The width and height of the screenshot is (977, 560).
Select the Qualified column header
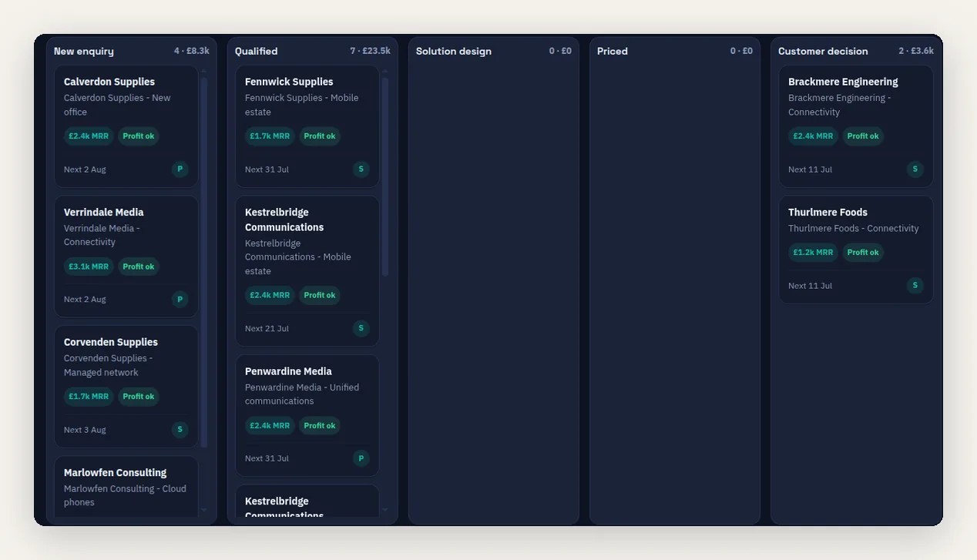pos(313,51)
